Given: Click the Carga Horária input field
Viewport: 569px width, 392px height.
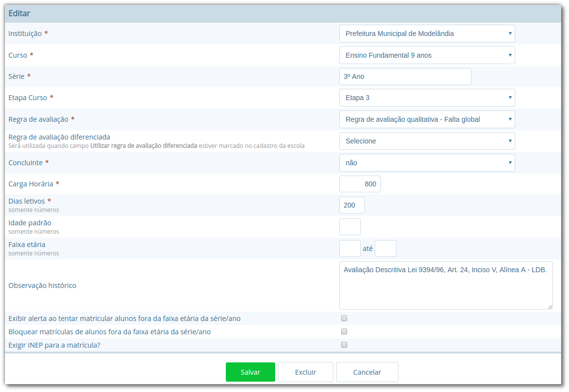Looking at the screenshot, I should [360, 184].
